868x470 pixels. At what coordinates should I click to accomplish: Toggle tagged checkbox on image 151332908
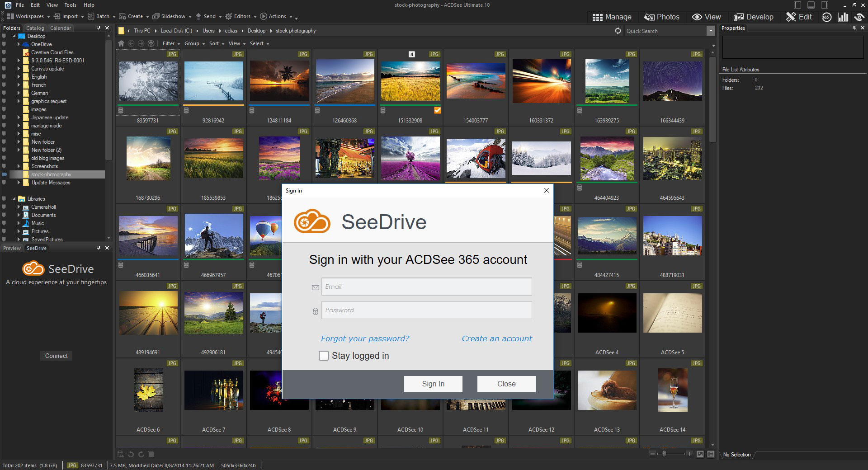click(437, 110)
